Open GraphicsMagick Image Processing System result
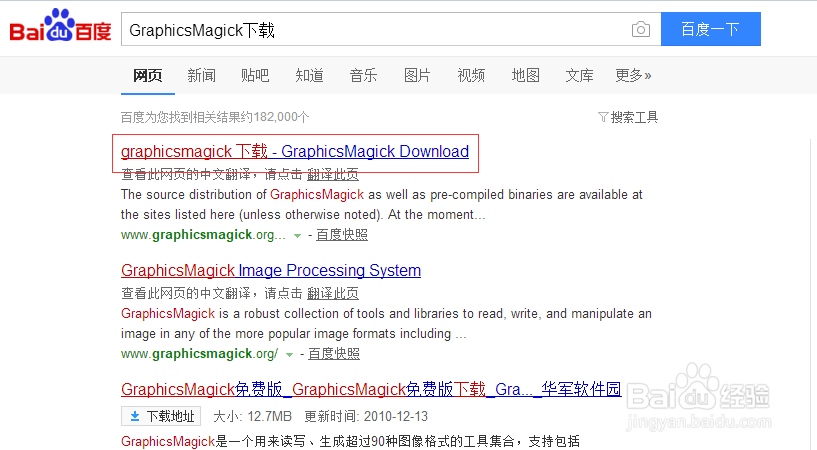Viewport: 817px width, 450px height. (x=271, y=270)
